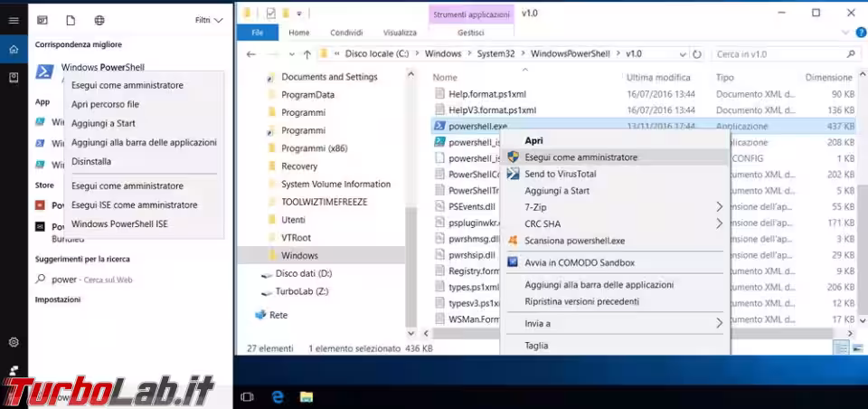Choose Disinstalla in search context menu
868x409 pixels.
[91, 161]
